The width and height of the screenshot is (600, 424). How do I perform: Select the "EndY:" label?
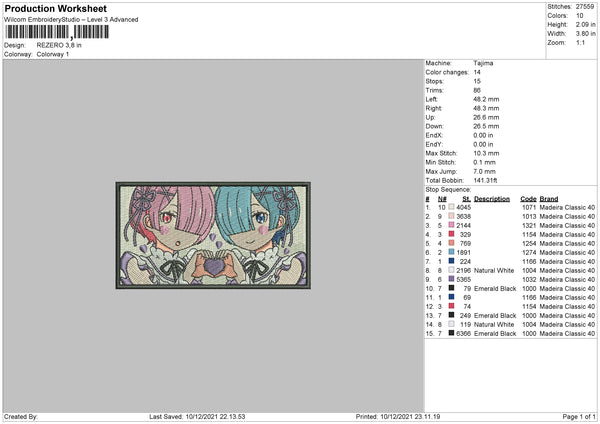(x=434, y=145)
